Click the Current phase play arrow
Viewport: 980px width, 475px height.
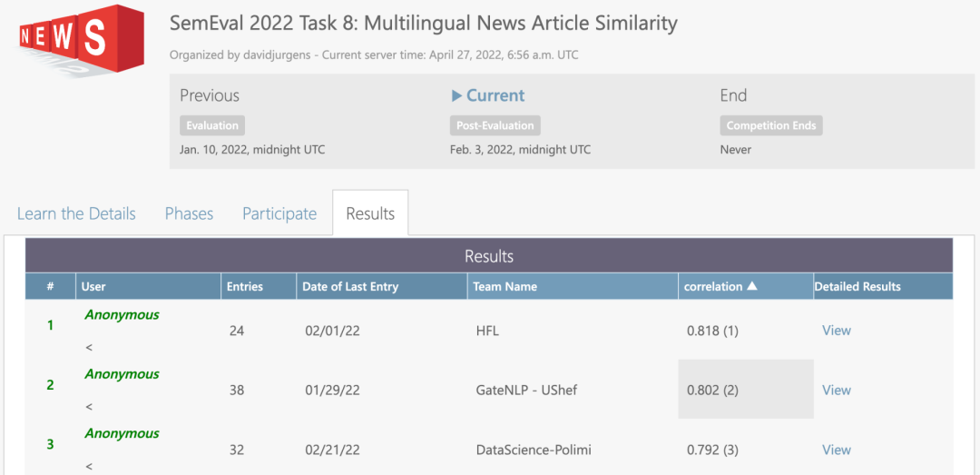tap(456, 95)
